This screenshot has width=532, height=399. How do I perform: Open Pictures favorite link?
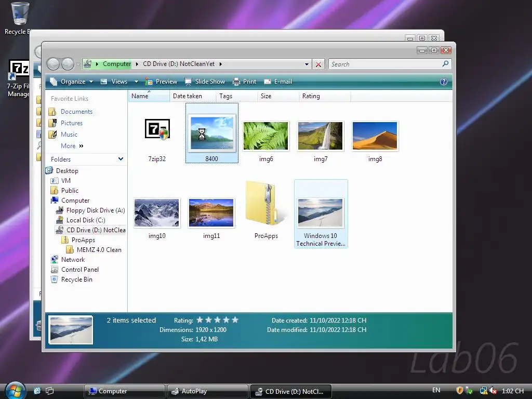71,123
